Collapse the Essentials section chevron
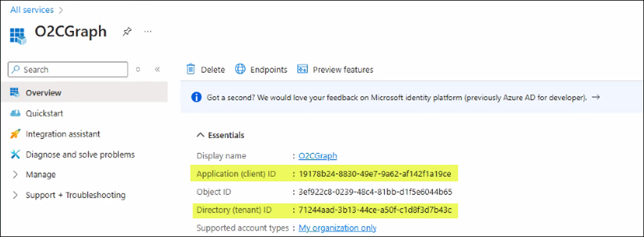644x237 pixels. tap(201, 135)
